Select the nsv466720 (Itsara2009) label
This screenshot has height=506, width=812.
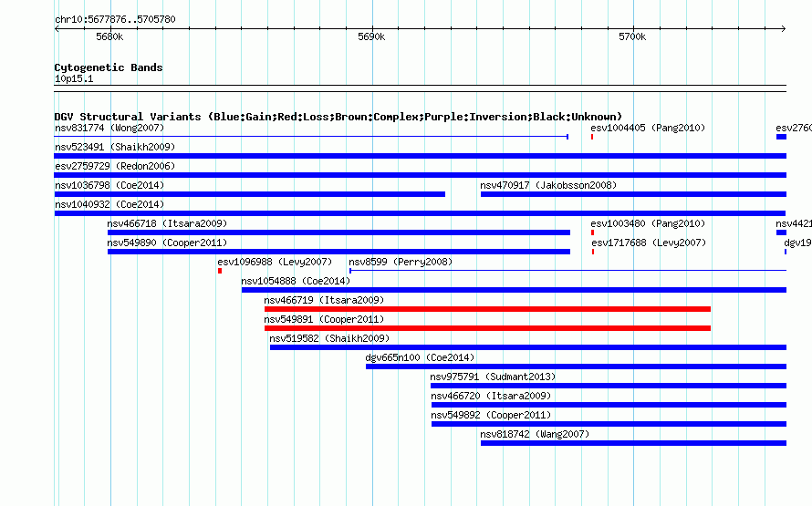point(491,396)
